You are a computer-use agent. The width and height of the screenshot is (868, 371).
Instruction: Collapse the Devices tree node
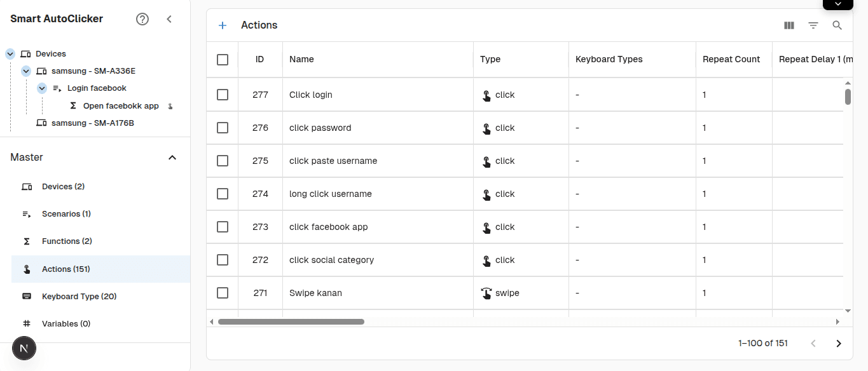coord(10,54)
